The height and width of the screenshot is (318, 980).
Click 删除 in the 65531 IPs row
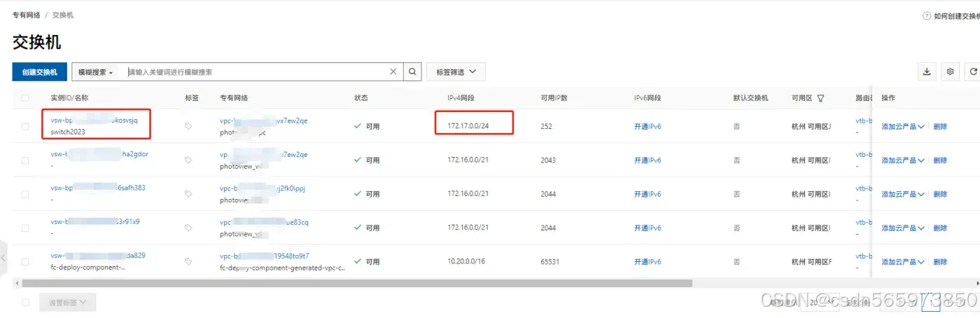pos(940,262)
